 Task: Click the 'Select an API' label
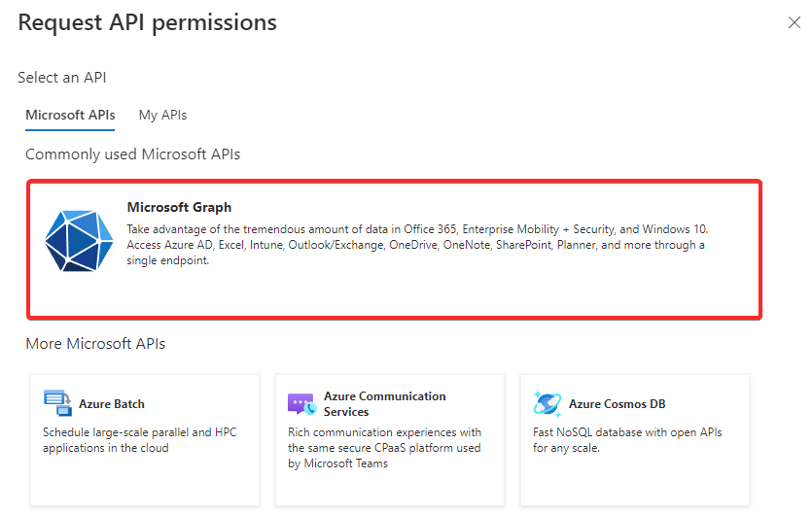pyautogui.click(x=62, y=78)
